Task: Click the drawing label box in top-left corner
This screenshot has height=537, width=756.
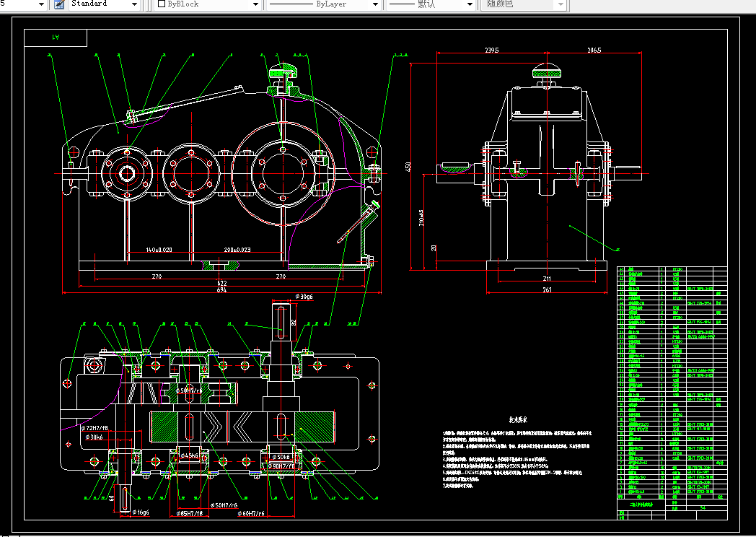Action: 56,38
